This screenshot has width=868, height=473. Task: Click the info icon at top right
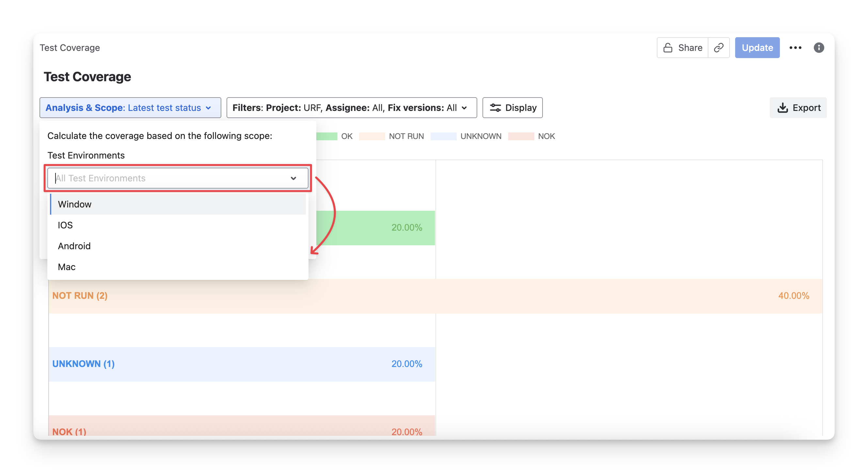[x=818, y=48]
